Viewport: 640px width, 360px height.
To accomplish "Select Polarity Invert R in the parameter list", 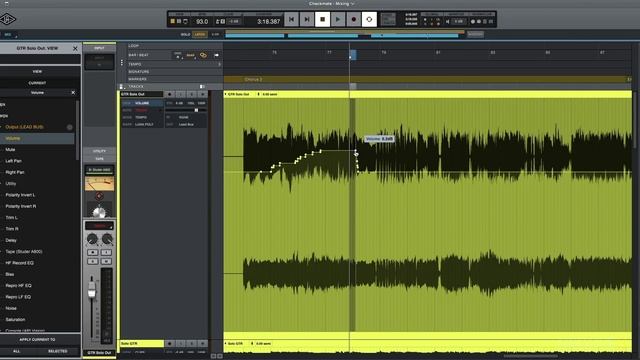I will click(x=20, y=207).
